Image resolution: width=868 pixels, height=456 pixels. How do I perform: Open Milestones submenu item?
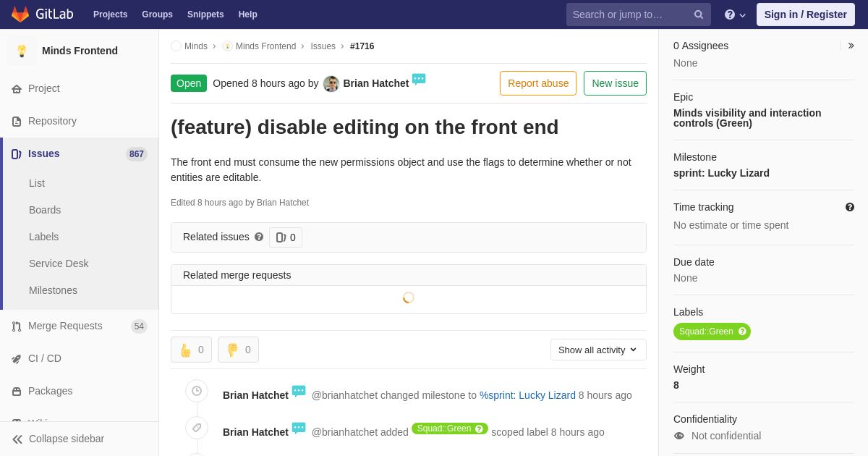click(x=53, y=290)
